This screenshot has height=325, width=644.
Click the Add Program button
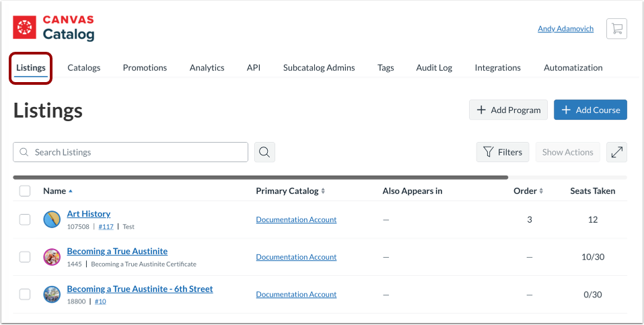tap(509, 110)
